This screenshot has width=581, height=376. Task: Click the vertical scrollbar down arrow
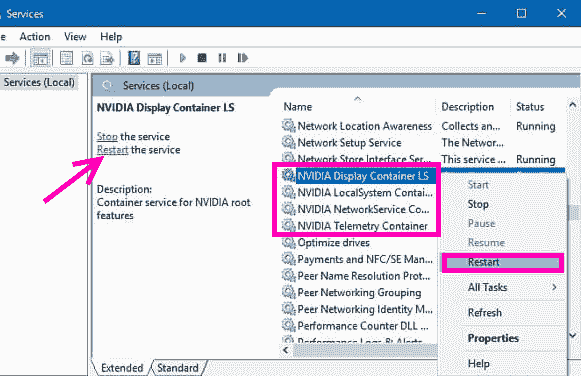tap(572, 336)
